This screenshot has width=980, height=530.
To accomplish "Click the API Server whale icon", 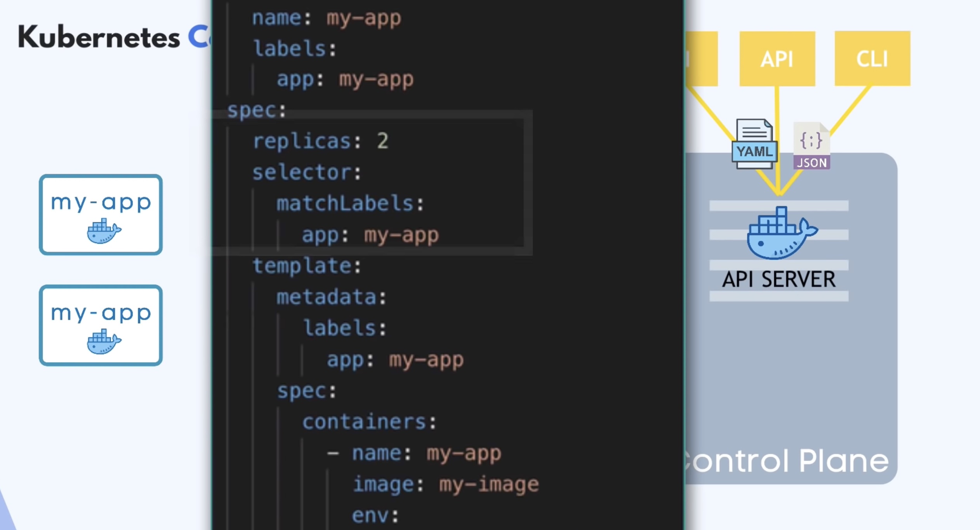I will point(782,233).
